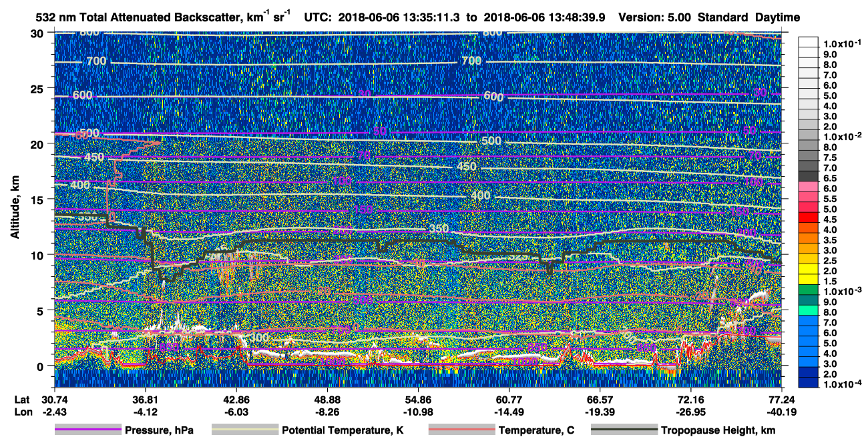
Task: Click the altitude tick label '25'
Action: [39, 88]
